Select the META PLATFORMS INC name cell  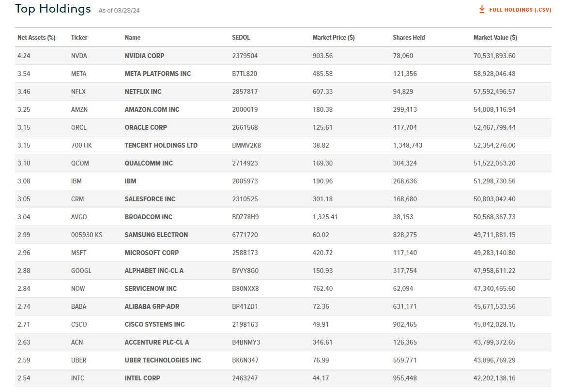tap(157, 74)
